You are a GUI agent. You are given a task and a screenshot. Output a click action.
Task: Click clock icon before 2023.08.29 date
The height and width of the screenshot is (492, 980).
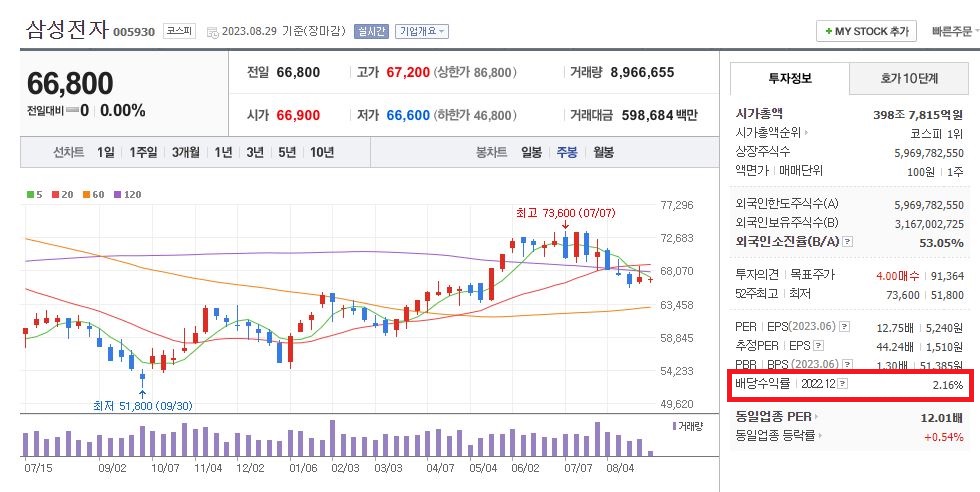[x=212, y=32]
